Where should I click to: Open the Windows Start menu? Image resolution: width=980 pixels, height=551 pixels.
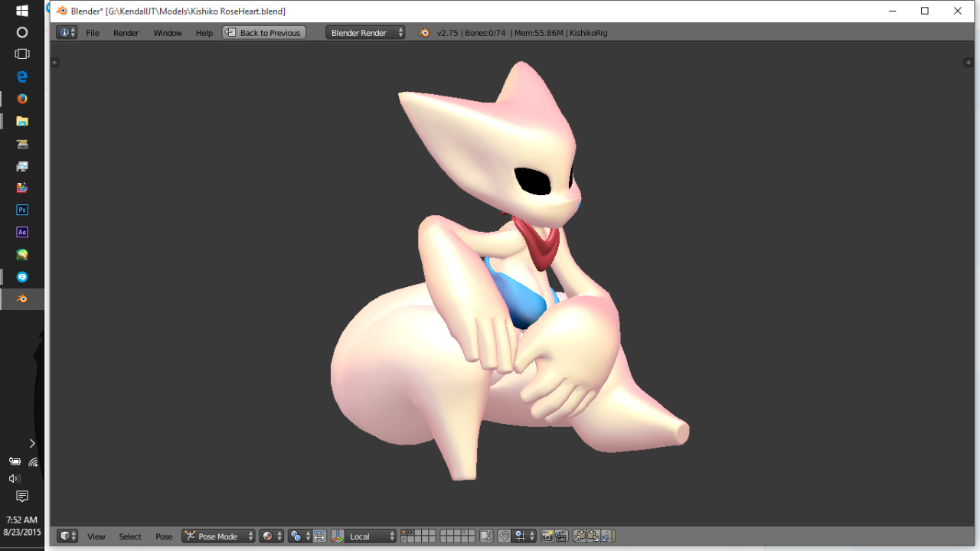click(22, 11)
